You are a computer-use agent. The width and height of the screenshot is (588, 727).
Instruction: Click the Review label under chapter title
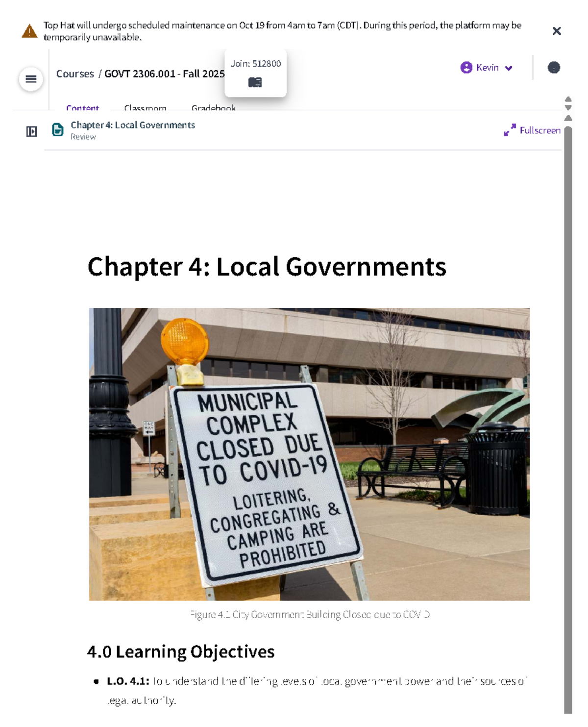(x=83, y=137)
